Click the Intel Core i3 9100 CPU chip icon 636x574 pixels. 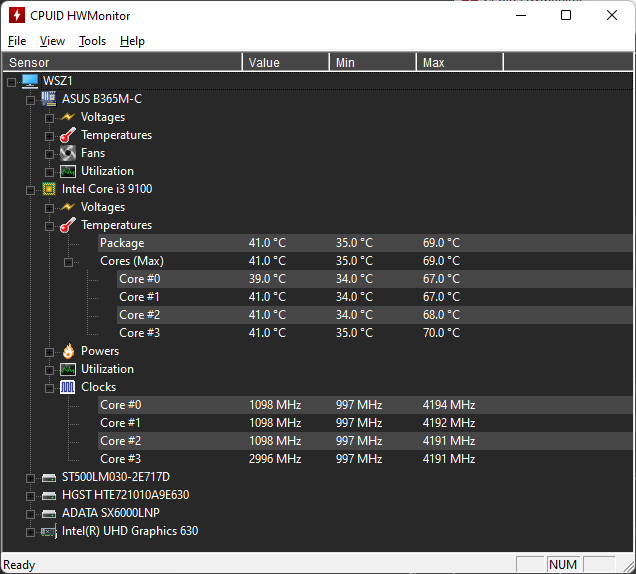coord(49,189)
